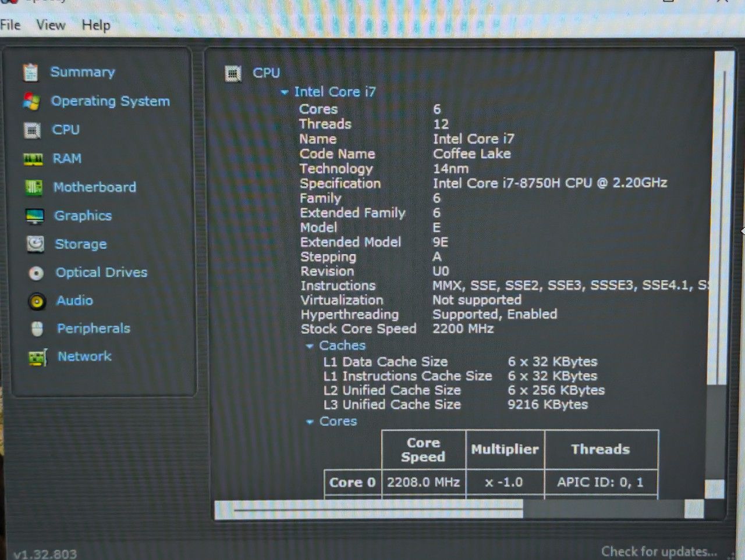The height and width of the screenshot is (560, 745).
Task: Click the 9216 KBytes cache value
Action: (x=548, y=405)
